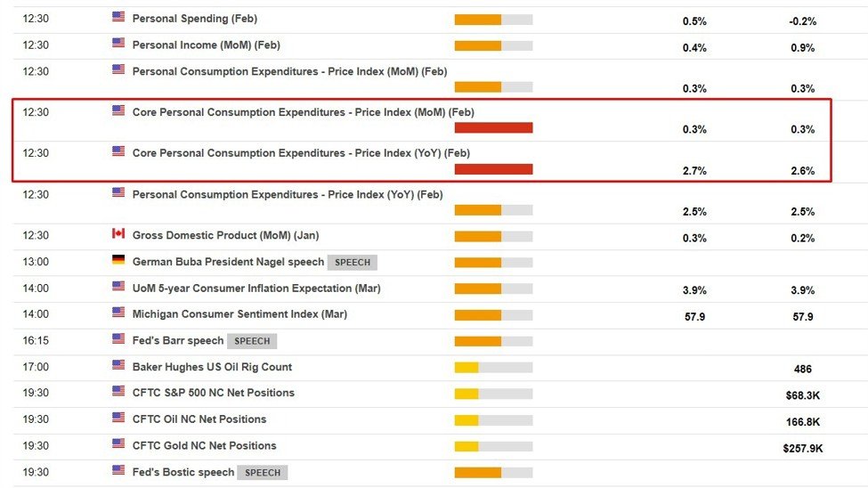Click the US flag beside Personal Income (MoM)
Screen dimensions: 868x488
118,44
